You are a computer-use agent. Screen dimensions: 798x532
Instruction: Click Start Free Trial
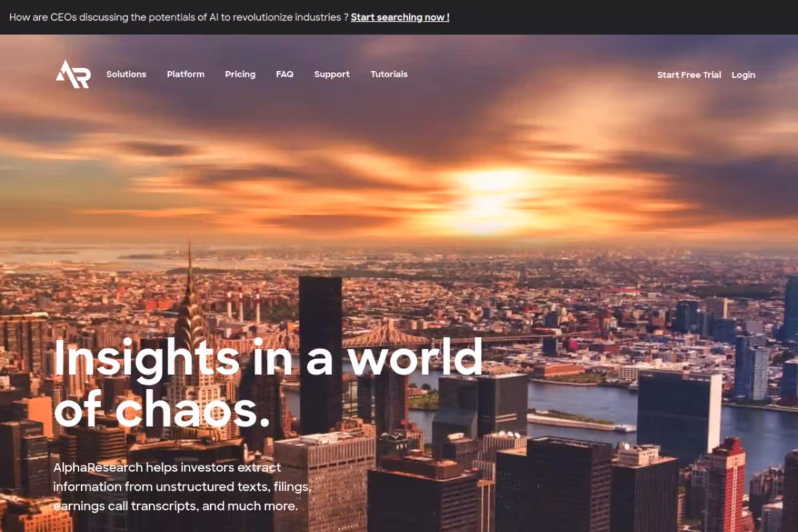point(689,75)
